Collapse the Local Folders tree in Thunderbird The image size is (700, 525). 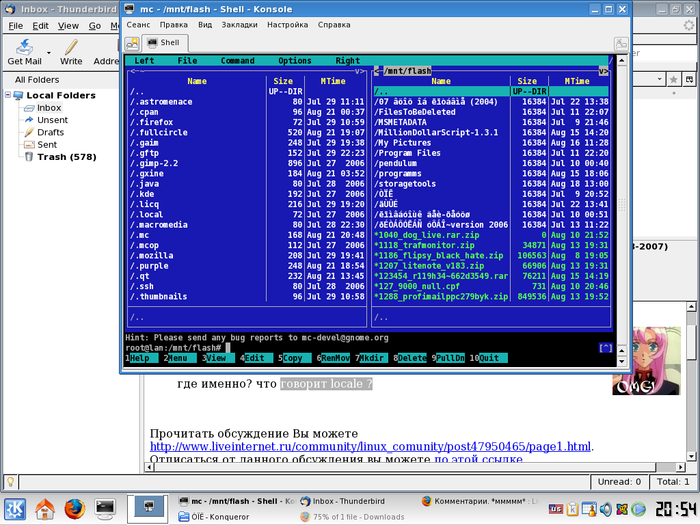click(8, 95)
